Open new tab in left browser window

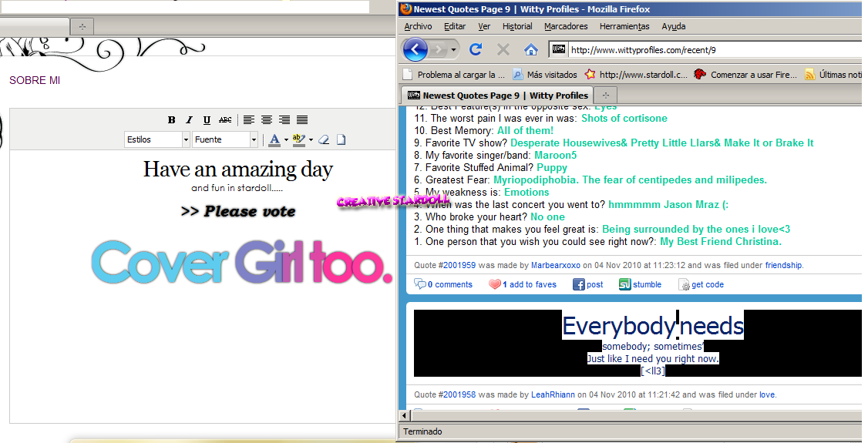pos(82,26)
